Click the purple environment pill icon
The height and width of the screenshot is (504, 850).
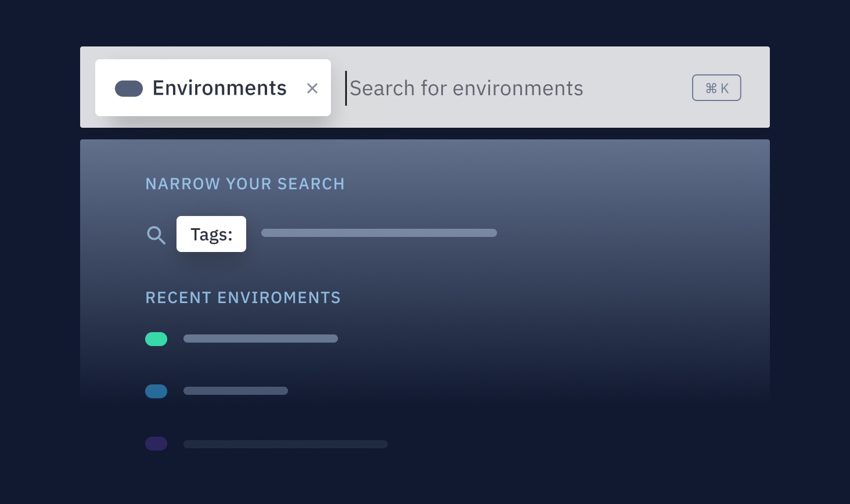pos(156,444)
